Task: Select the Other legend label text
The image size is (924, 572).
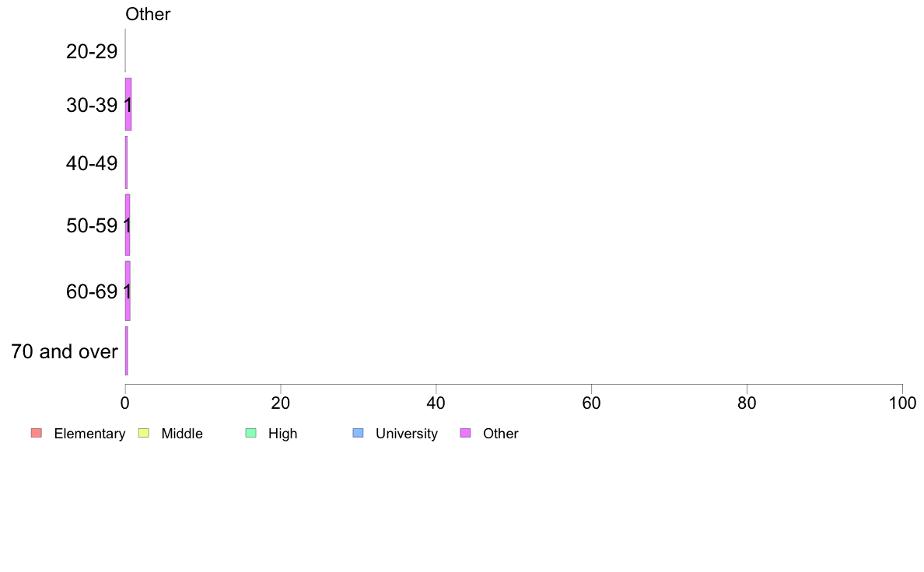Action: pyautogui.click(x=501, y=434)
